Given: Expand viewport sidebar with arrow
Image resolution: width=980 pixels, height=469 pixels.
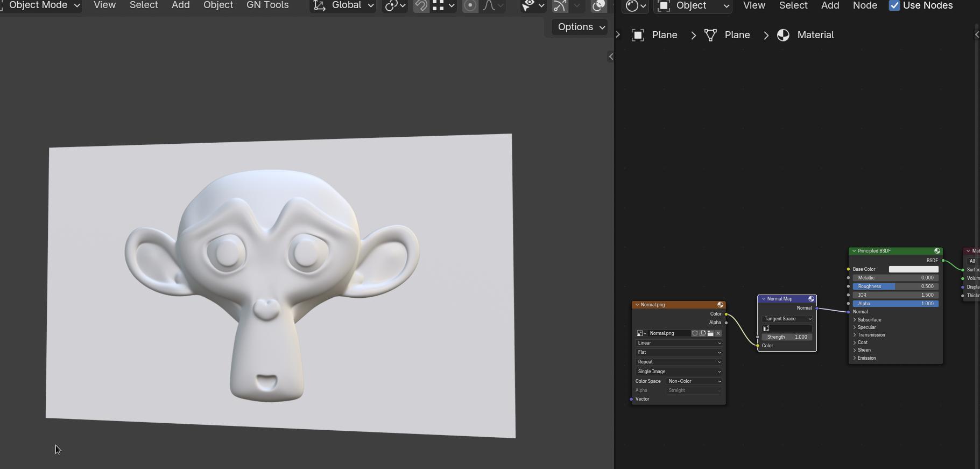Looking at the screenshot, I should (x=610, y=57).
